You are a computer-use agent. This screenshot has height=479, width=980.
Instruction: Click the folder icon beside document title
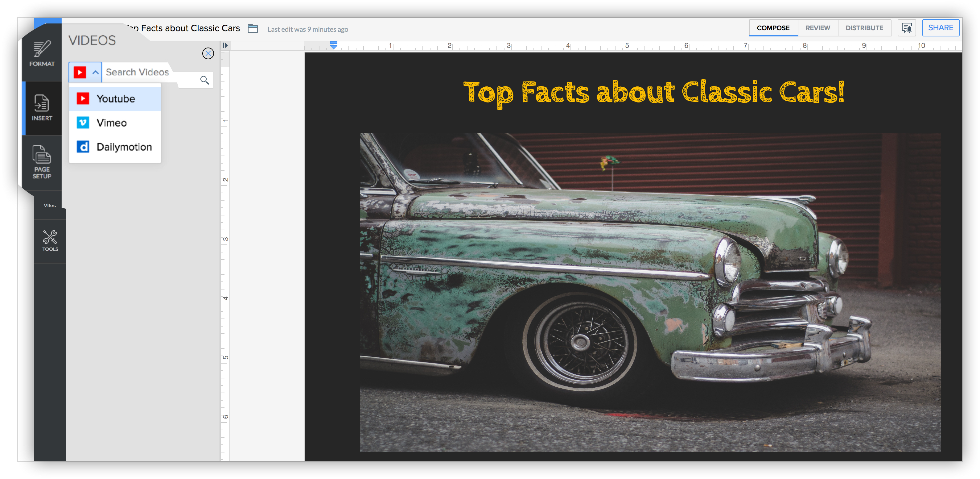[253, 29]
